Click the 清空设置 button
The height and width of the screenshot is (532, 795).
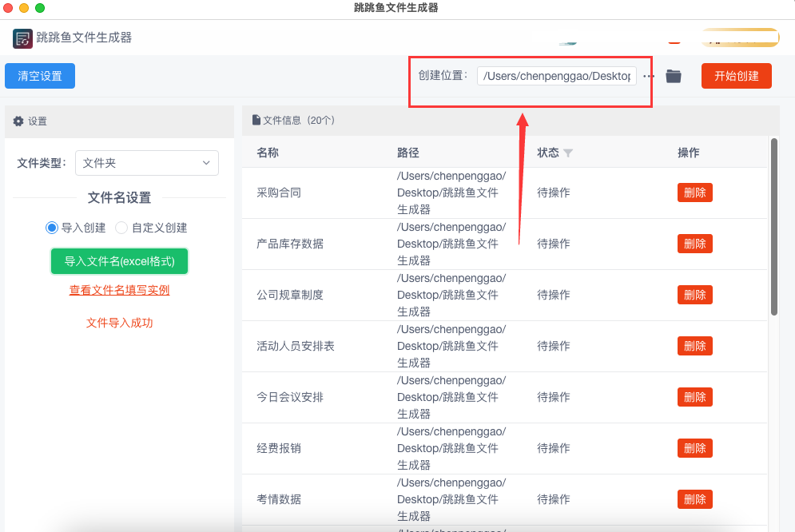[x=40, y=76]
